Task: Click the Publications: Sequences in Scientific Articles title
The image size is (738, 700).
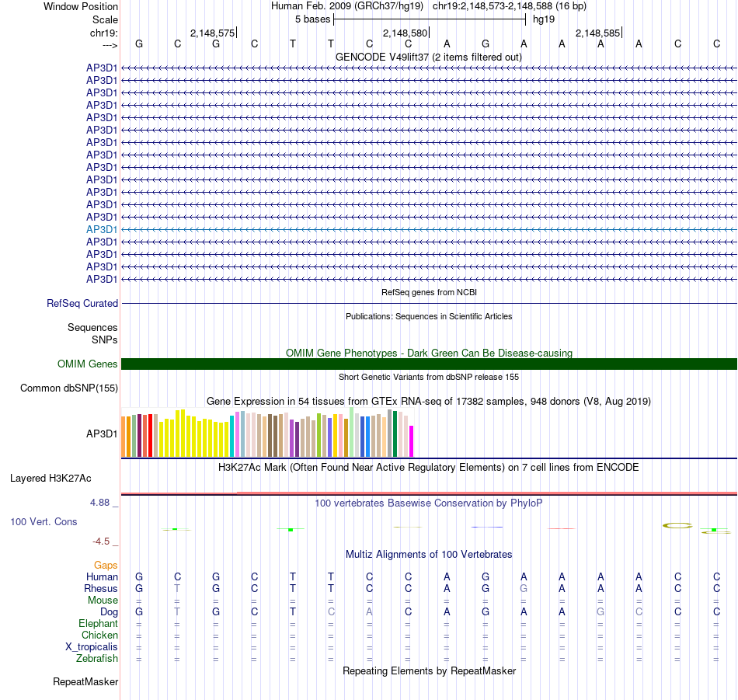Action: pos(429,316)
